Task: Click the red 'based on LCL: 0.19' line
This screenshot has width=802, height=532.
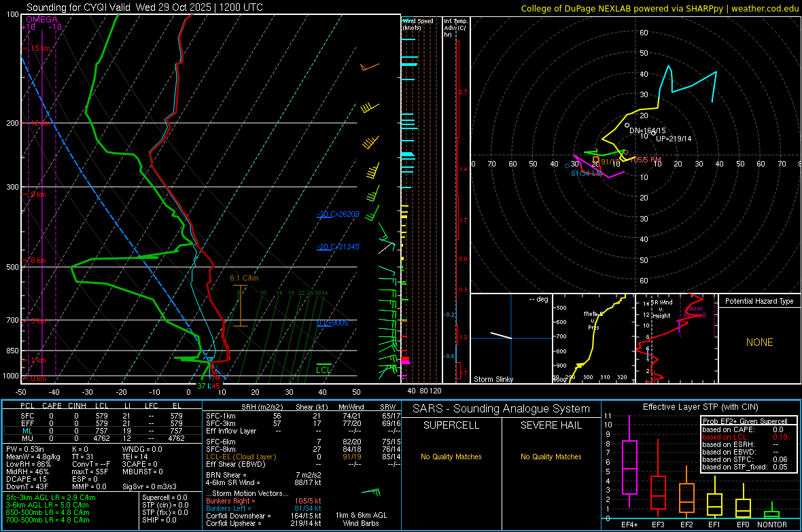Action: click(745, 437)
